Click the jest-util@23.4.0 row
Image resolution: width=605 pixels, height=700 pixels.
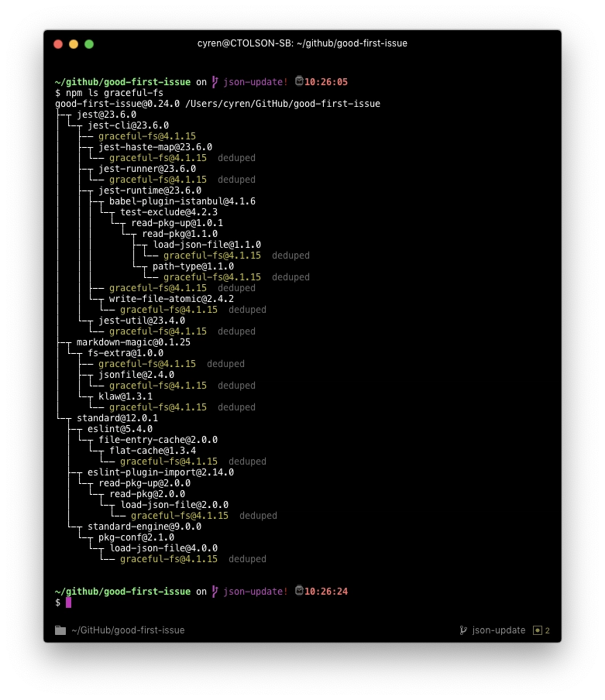[x=142, y=321]
